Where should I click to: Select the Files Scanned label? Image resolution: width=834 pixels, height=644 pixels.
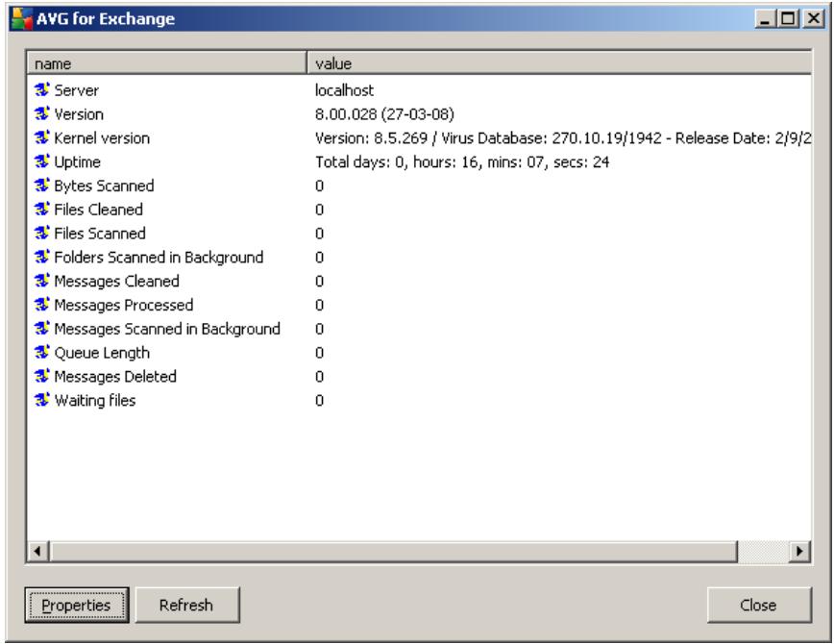(x=100, y=234)
